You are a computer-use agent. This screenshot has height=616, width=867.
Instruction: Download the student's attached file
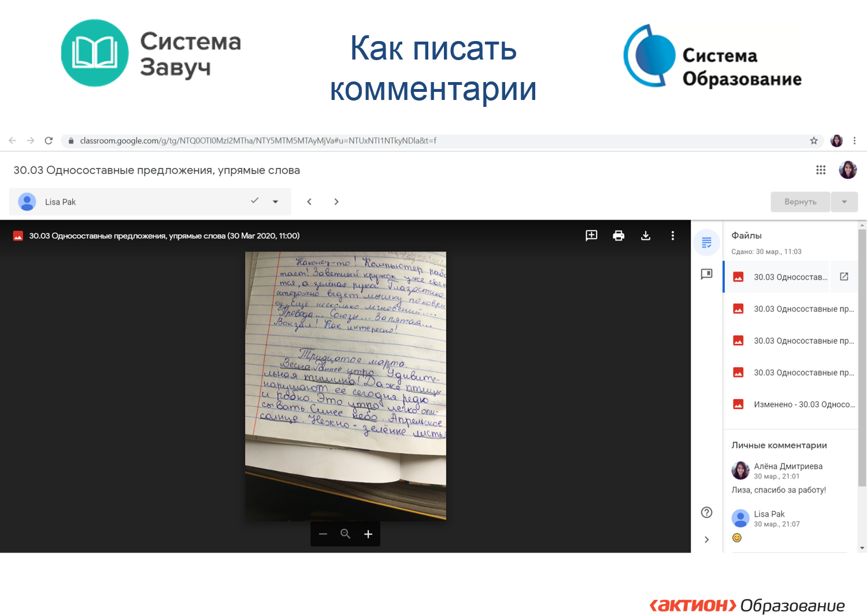point(646,235)
